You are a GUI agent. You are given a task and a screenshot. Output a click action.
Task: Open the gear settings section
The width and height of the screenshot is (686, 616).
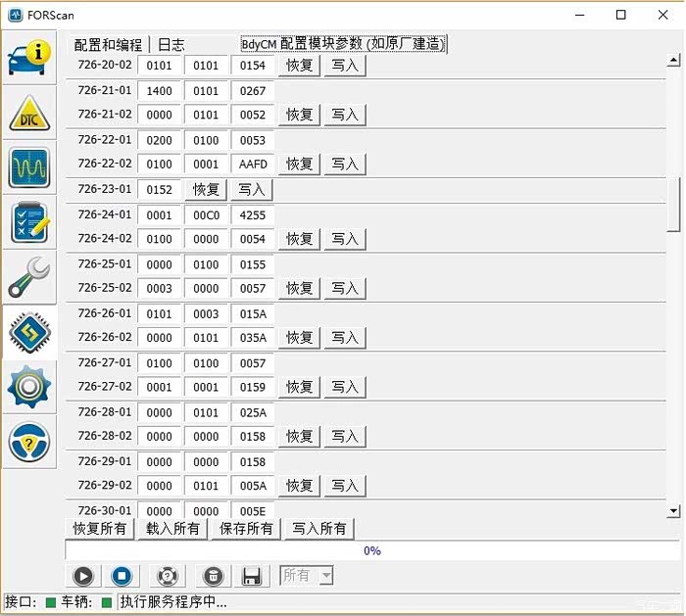pyautogui.click(x=29, y=388)
